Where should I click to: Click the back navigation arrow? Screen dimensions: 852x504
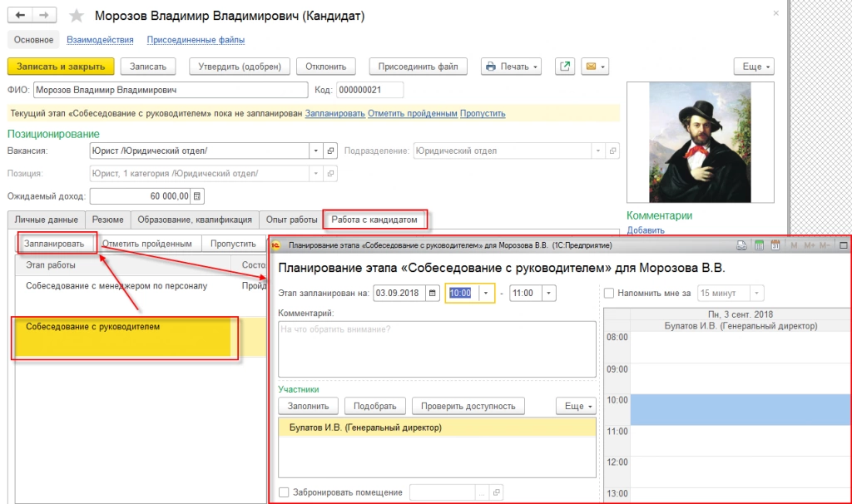click(20, 15)
